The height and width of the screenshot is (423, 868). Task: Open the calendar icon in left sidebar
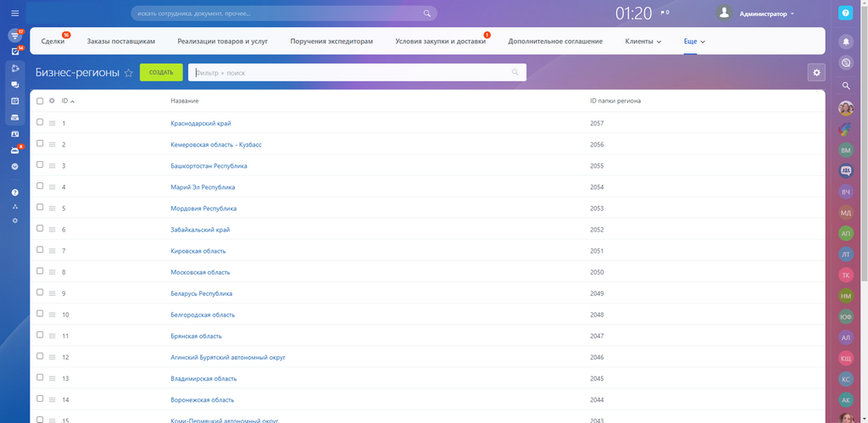[15, 101]
